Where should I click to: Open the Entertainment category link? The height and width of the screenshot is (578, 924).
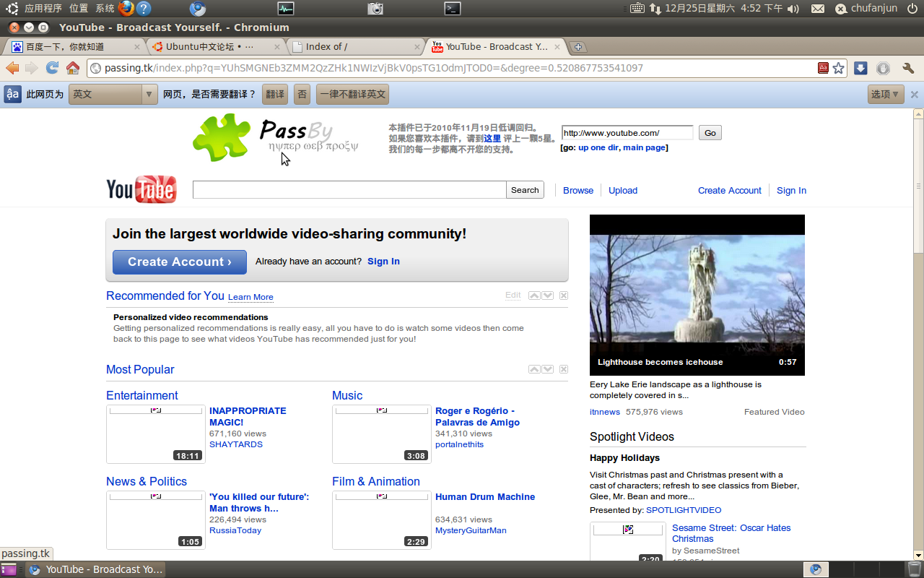141,395
